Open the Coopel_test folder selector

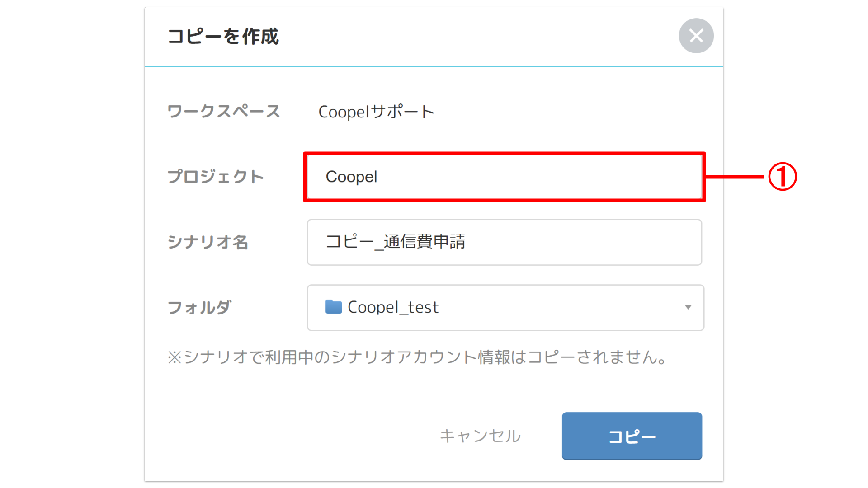pos(505,308)
